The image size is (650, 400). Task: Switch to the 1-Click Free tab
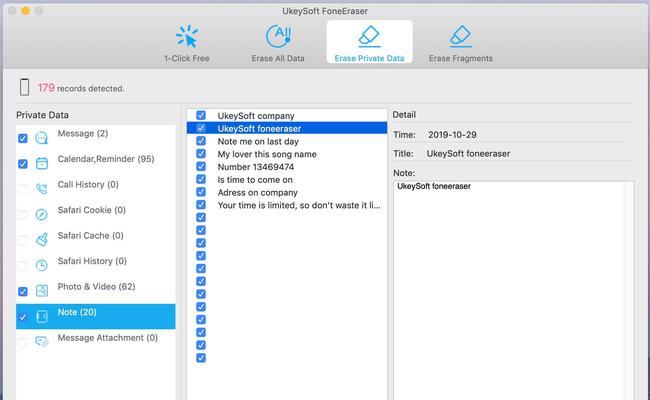click(x=187, y=42)
